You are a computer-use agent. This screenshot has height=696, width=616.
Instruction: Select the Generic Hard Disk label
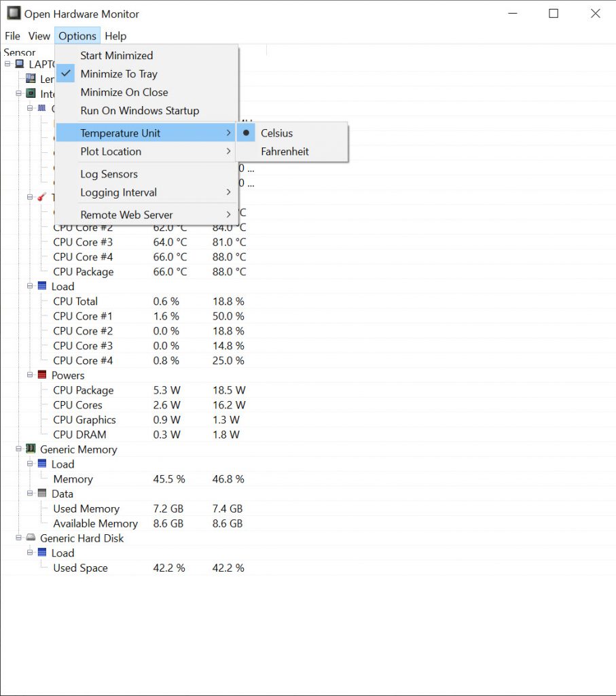pos(81,538)
